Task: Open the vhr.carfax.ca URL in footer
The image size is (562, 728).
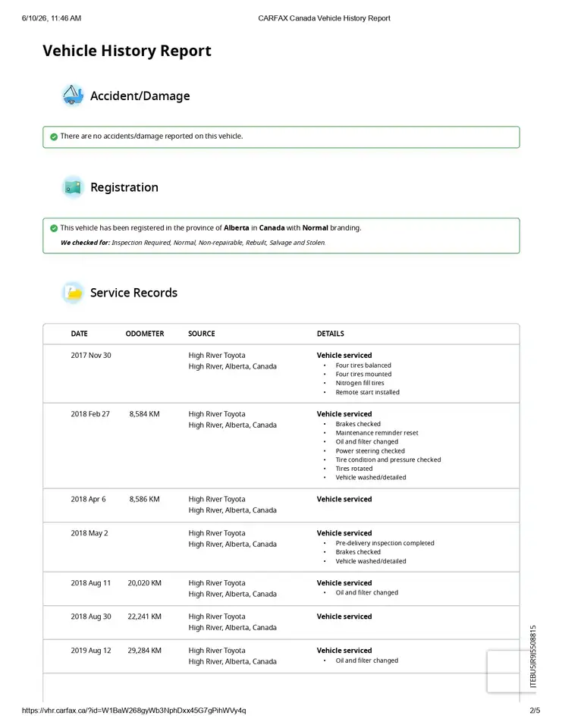Action: coord(133,711)
